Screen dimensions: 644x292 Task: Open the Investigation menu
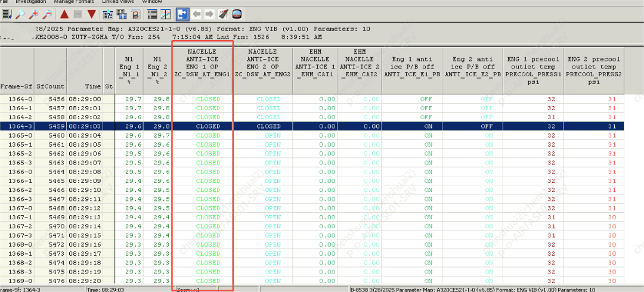click(30, 2)
